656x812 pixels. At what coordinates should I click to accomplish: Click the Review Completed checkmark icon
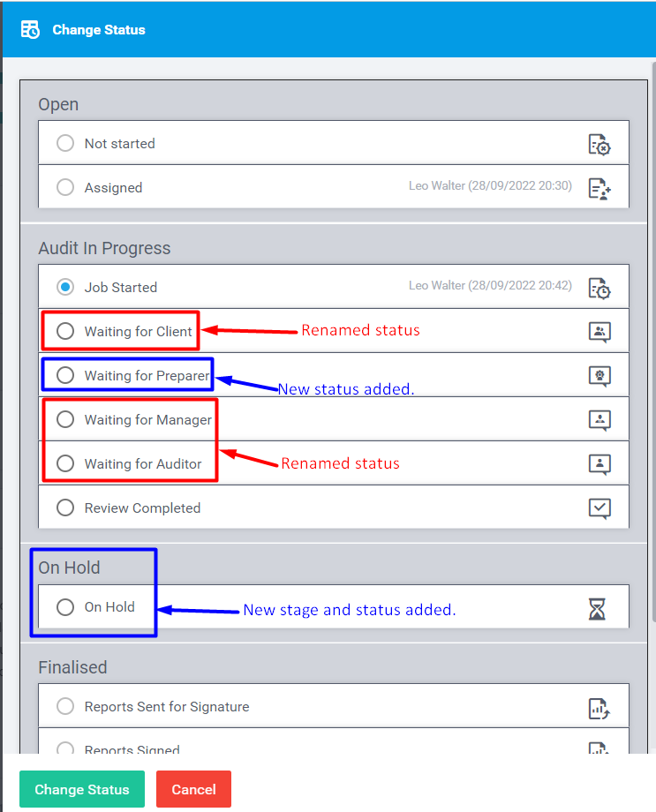(x=599, y=508)
